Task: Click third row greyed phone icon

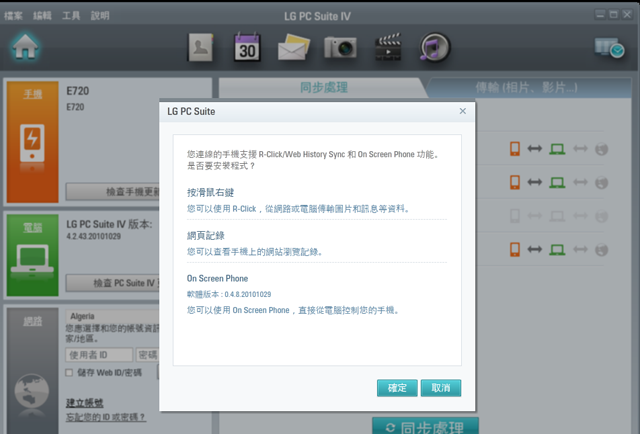Action: click(x=515, y=216)
